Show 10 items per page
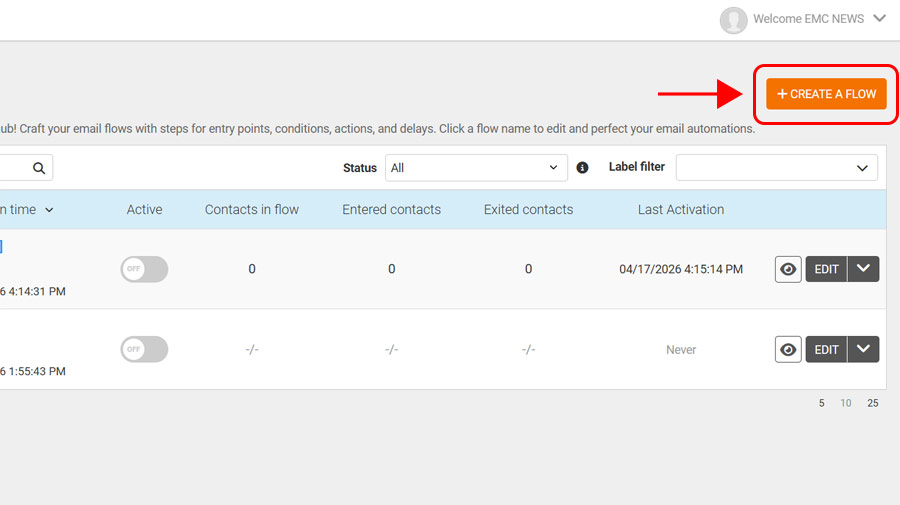The image size is (900, 505). (x=846, y=403)
